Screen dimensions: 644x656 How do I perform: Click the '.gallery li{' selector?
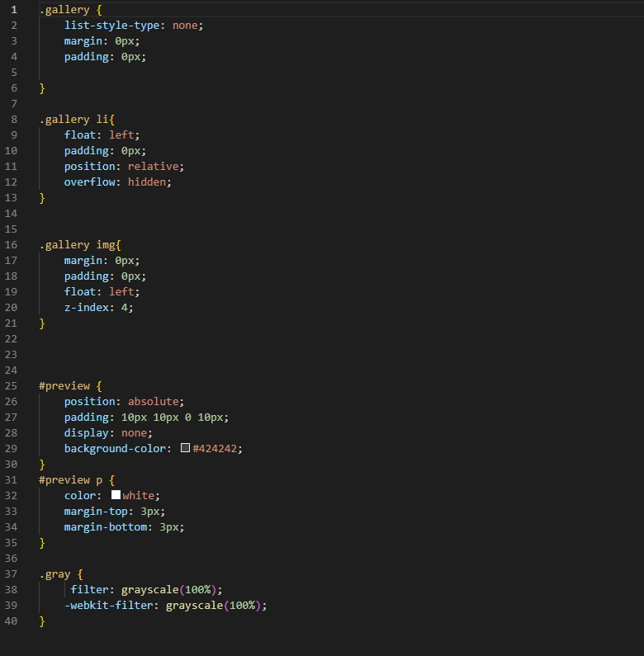pyautogui.click(x=77, y=119)
